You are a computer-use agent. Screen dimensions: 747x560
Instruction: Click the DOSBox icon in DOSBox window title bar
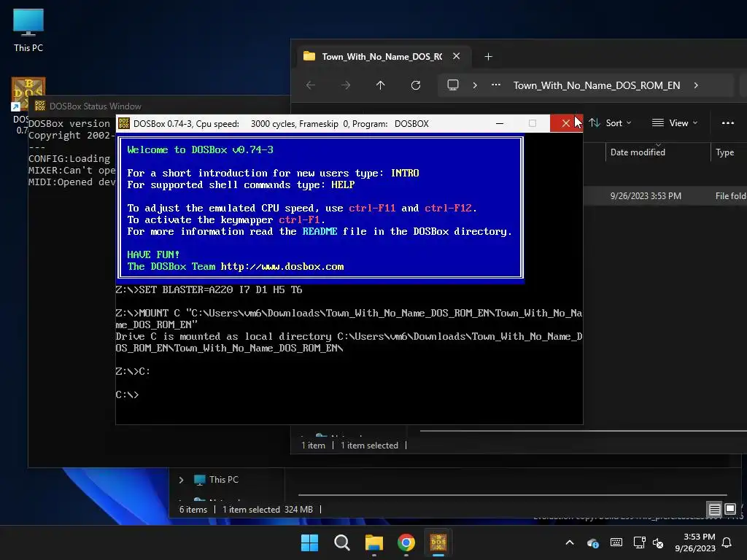point(124,124)
